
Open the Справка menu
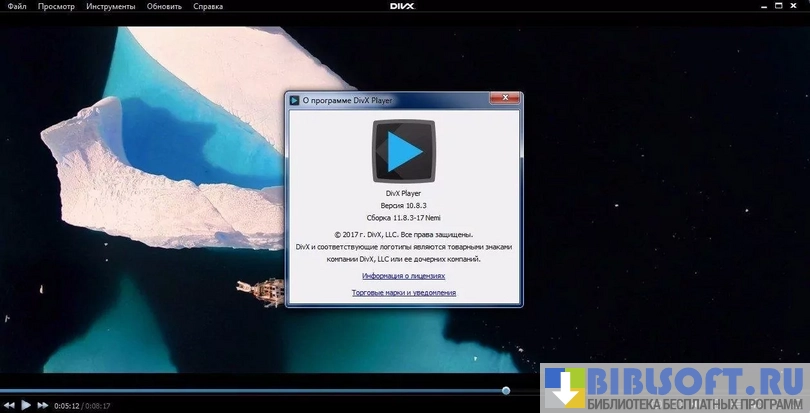click(x=208, y=6)
